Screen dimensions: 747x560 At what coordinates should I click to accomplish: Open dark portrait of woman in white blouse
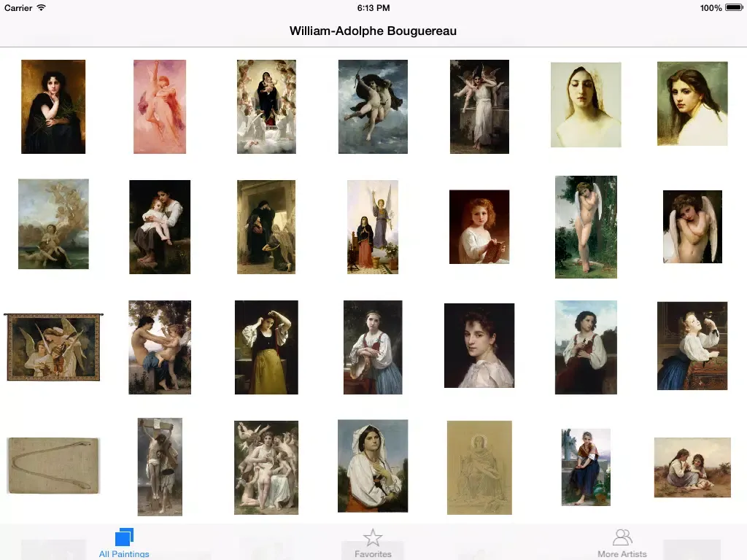(479, 346)
